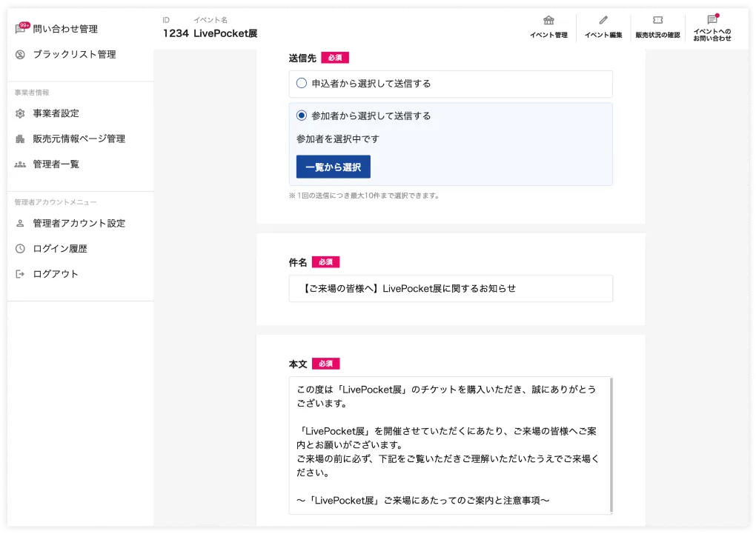Click the ログアウト exit icon
Screen dimensions: 756x534
tap(21, 274)
